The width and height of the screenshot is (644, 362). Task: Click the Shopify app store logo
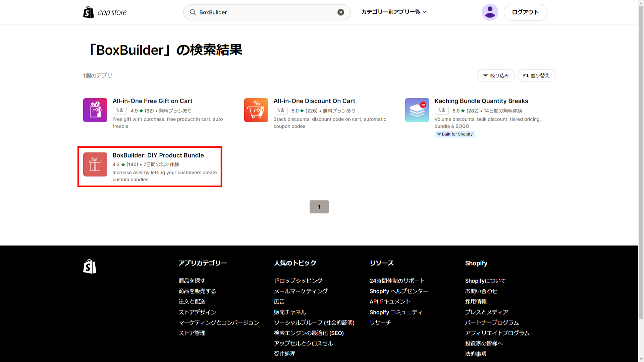tap(105, 12)
